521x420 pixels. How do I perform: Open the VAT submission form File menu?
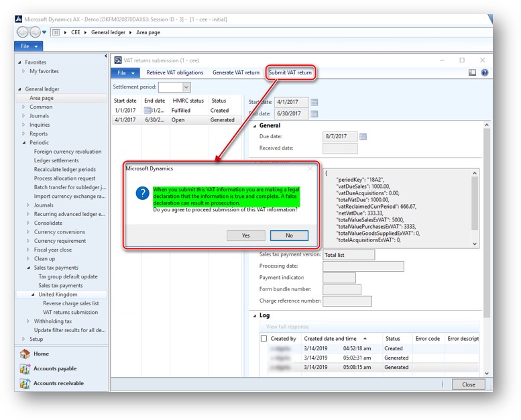(x=125, y=73)
